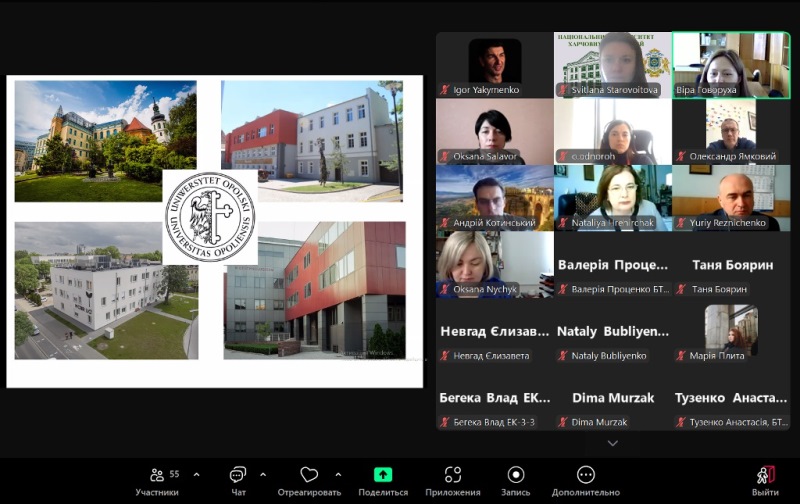This screenshot has width=800, height=504.
Task: Click muted mic icon of Dima Murzak
Action: 563,422
